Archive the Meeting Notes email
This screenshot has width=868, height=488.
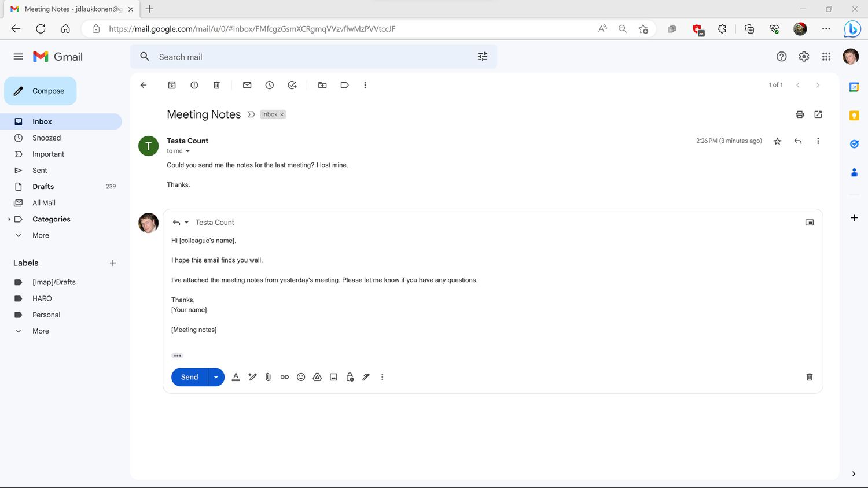(172, 85)
